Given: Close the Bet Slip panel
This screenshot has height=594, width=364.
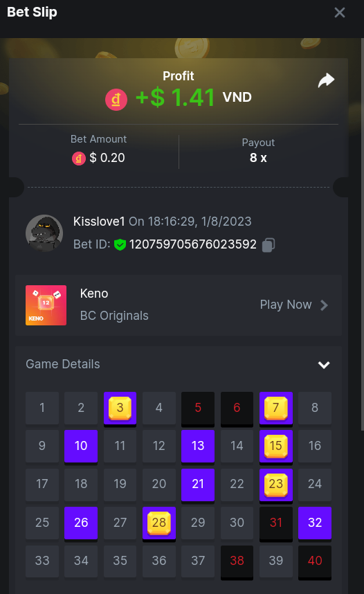Looking at the screenshot, I should (x=339, y=12).
